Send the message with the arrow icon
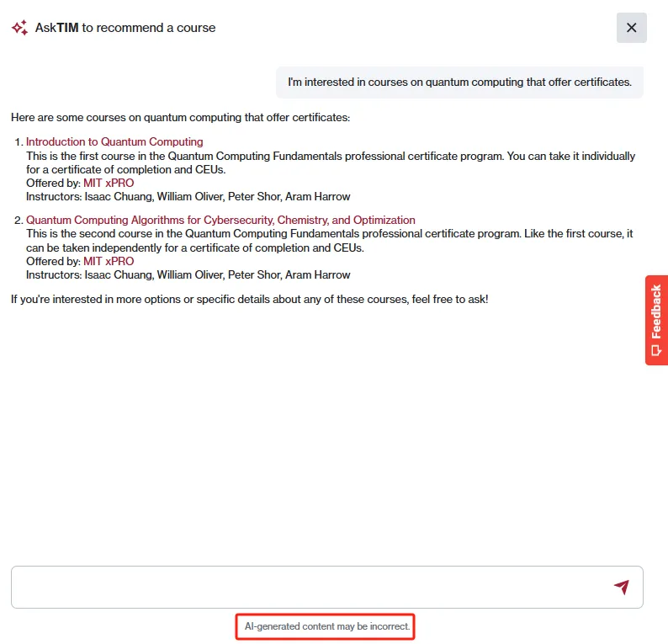 coord(622,587)
